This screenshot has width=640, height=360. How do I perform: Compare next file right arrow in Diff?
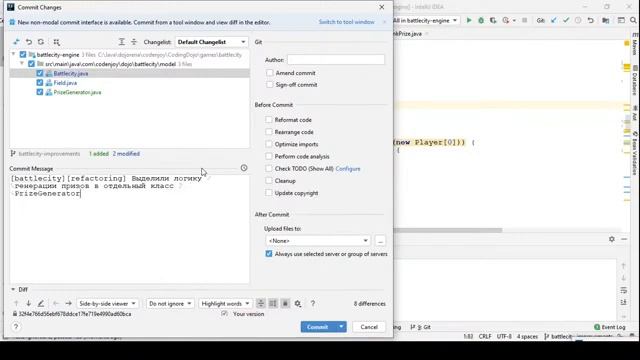(68, 303)
